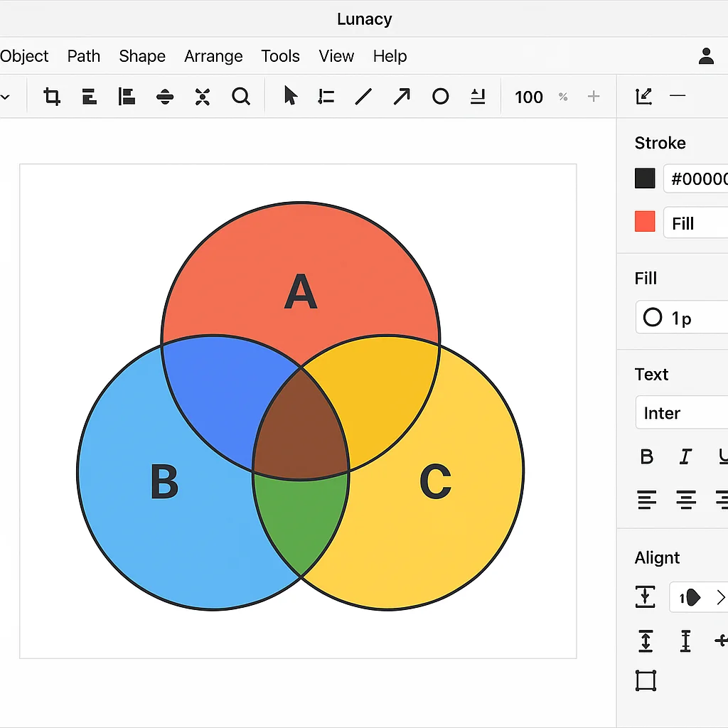
Task: Click the user account profile icon
Action: (x=705, y=56)
